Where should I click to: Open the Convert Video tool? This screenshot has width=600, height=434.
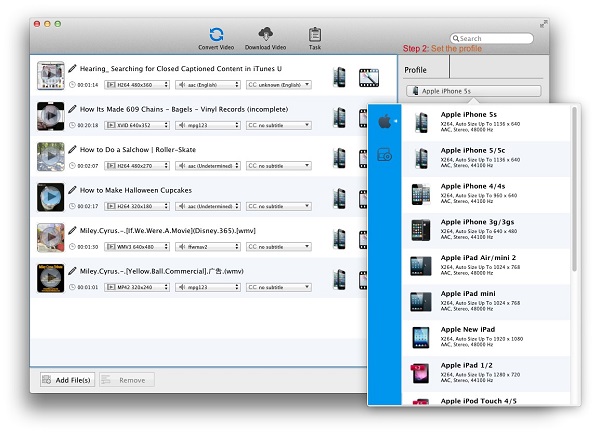pyautogui.click(x=216, y=38)
